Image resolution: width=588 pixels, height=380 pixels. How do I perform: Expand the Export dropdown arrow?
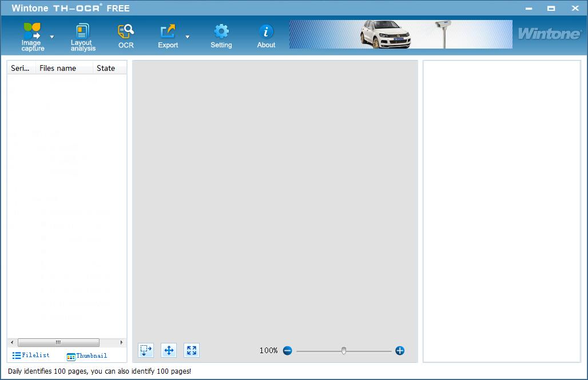tap(188, 37)
